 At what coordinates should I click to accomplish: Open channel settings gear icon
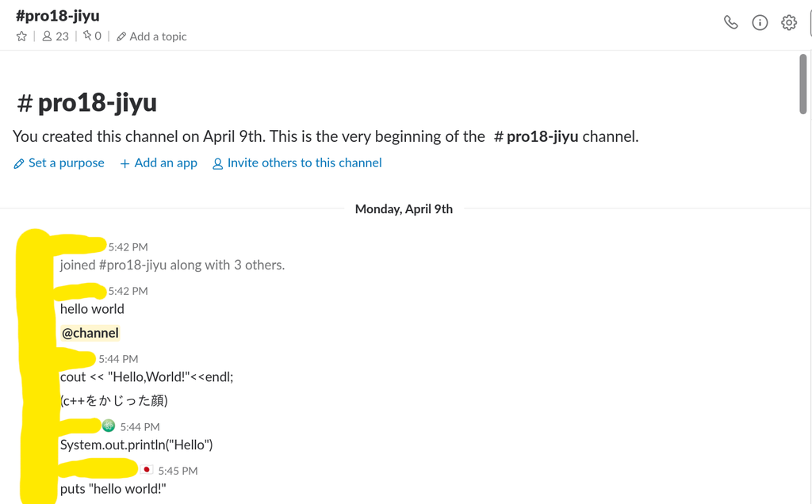pyautogui.click(x=789, y=23)
